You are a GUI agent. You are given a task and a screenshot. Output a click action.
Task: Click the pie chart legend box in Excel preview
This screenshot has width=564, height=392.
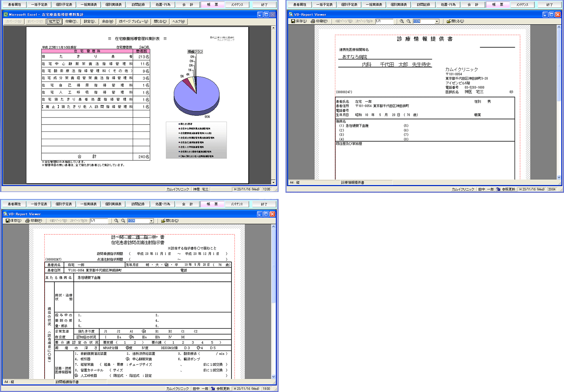point(196,140)
